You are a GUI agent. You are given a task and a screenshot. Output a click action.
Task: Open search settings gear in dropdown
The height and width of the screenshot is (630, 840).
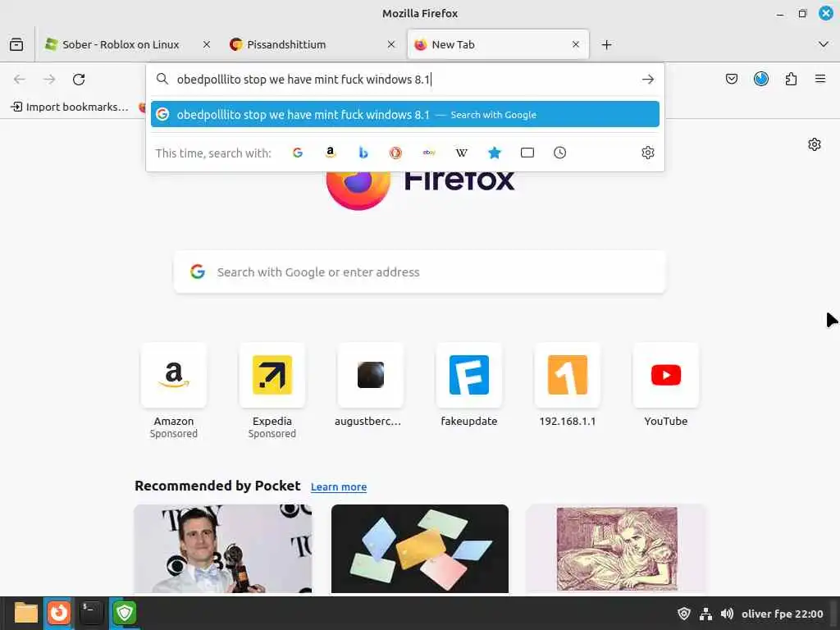point(648,153)
